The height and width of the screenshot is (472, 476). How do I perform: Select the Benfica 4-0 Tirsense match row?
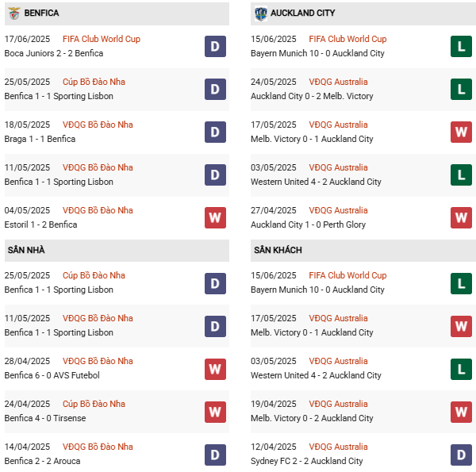45,418
